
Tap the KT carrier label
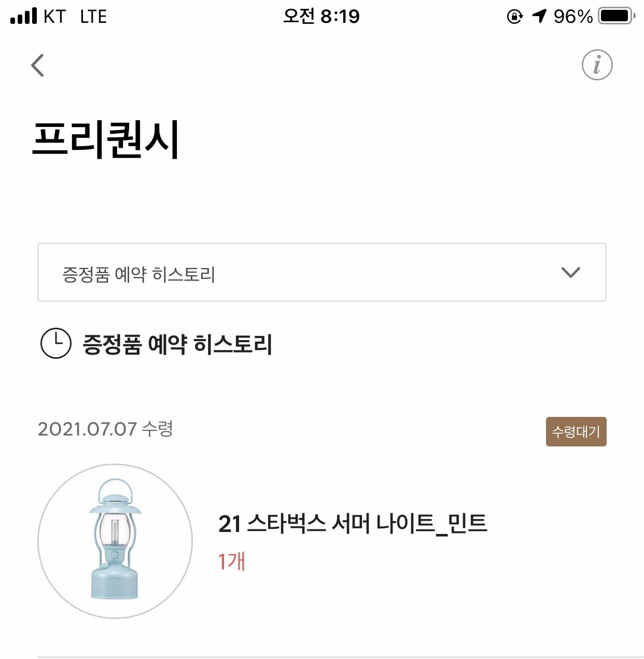54,17
